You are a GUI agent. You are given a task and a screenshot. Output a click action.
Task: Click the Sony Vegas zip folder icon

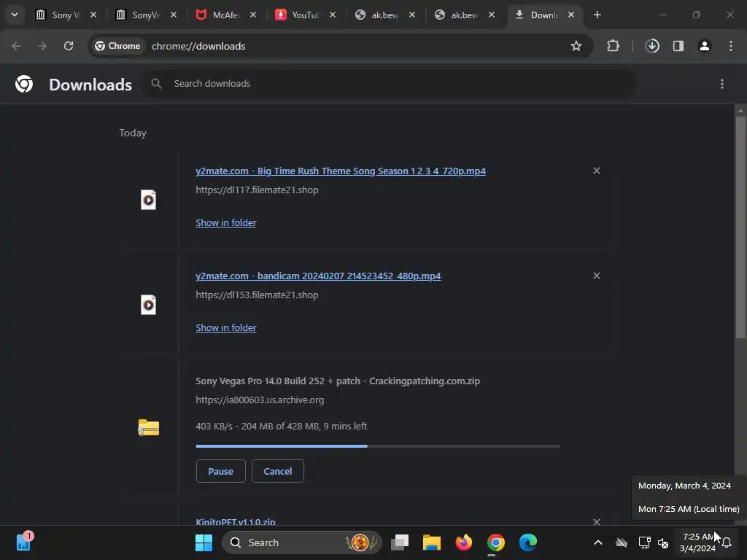149,427
